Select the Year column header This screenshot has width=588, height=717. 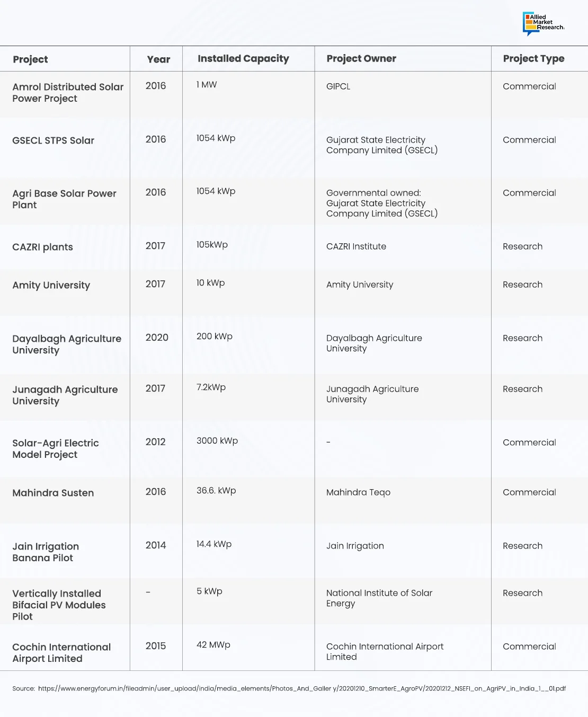[x=158, y=59]
